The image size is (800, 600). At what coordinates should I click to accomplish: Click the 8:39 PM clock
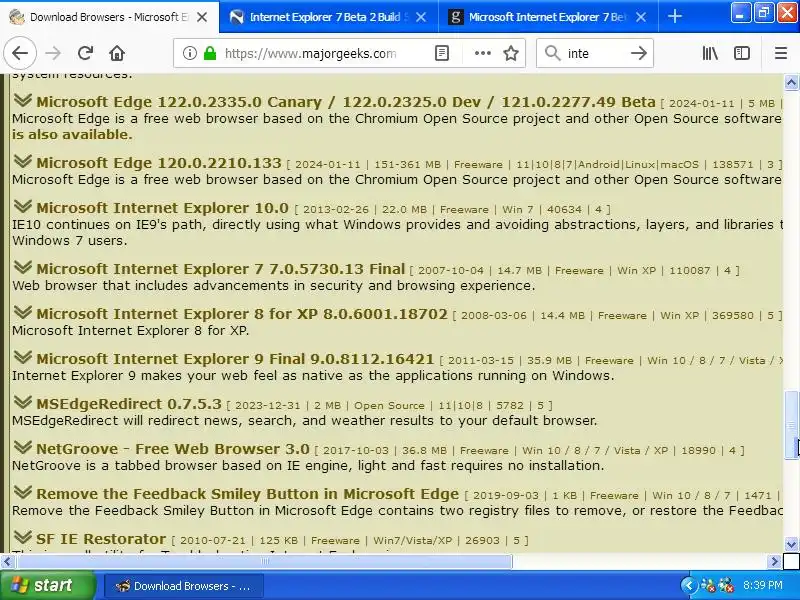tap(762, 585)
